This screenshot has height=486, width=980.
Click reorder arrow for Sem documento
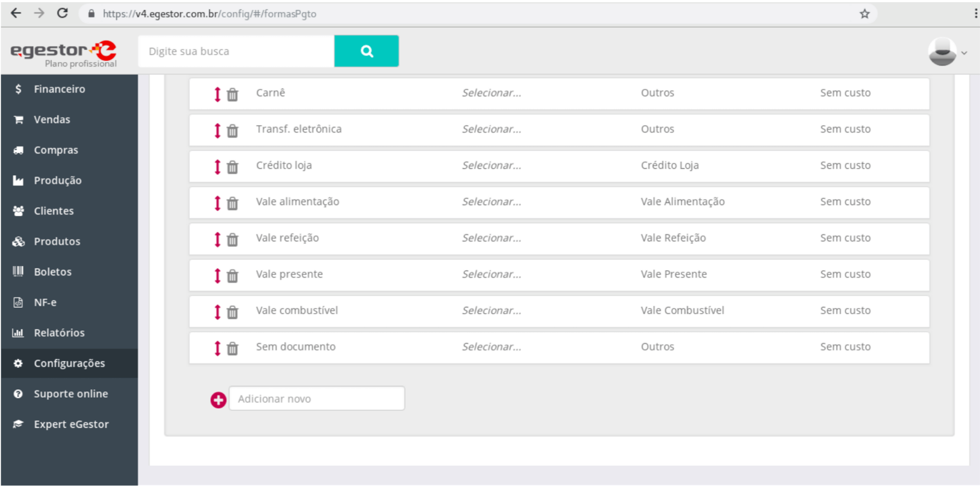click(217, 348)
